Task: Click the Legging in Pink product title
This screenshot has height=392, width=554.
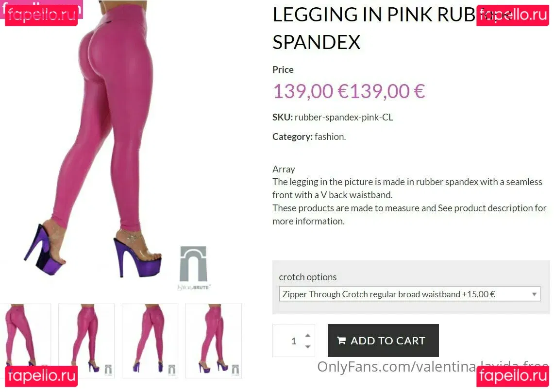Action: coord(374,28)
